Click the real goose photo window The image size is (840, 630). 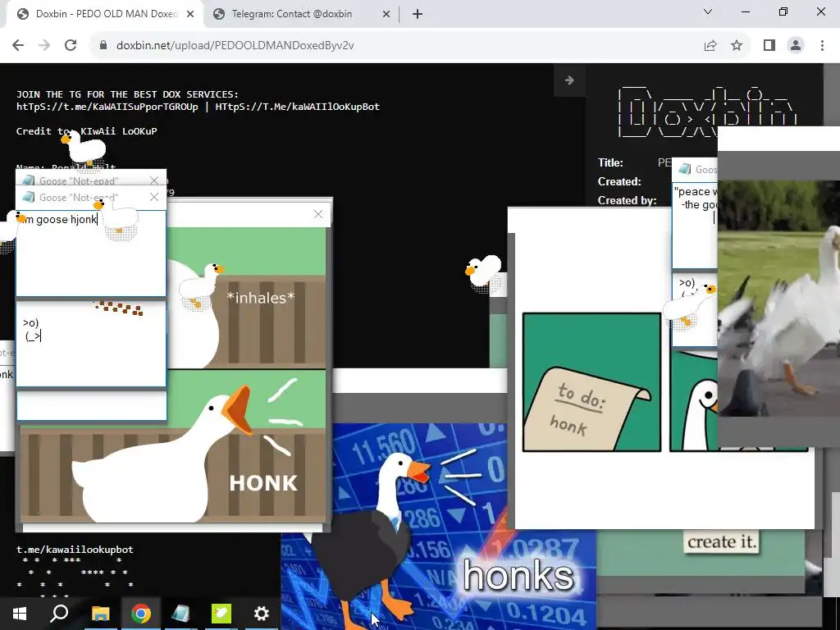coord(778,299)
